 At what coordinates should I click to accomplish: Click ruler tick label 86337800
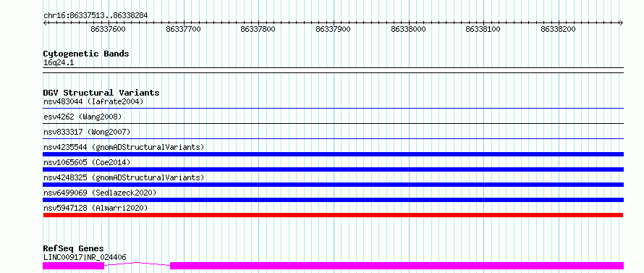258,29
